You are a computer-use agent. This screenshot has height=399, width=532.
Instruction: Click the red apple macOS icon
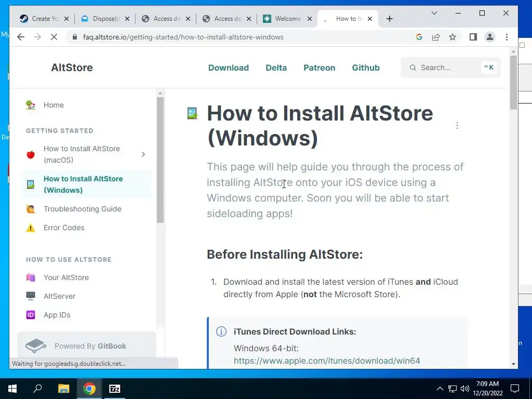click(31, 155)
